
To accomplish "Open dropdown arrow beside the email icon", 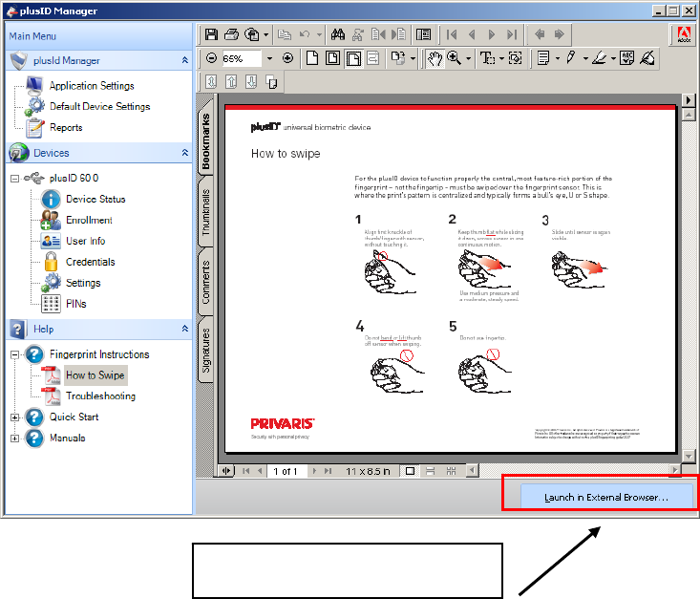I will 266,34.
